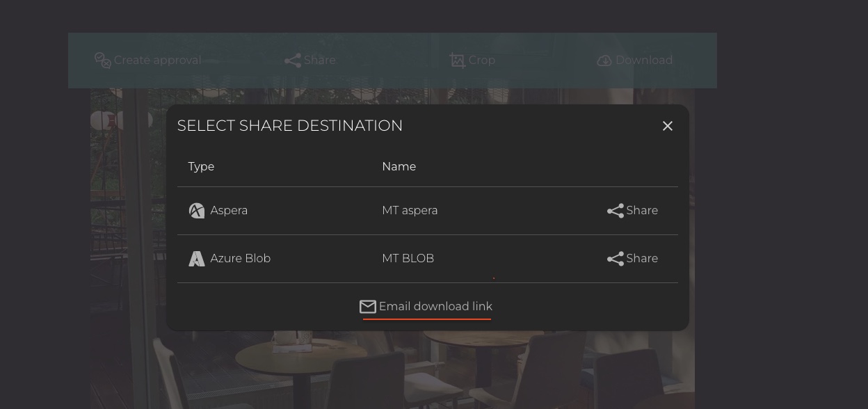
Task: Click the Select Share Destination dialog title
Action: pyautogui.click(x=290, y=126)
